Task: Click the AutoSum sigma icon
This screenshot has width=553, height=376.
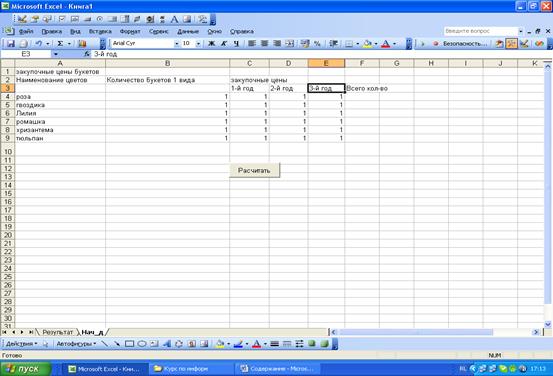Action: point(60,44)
